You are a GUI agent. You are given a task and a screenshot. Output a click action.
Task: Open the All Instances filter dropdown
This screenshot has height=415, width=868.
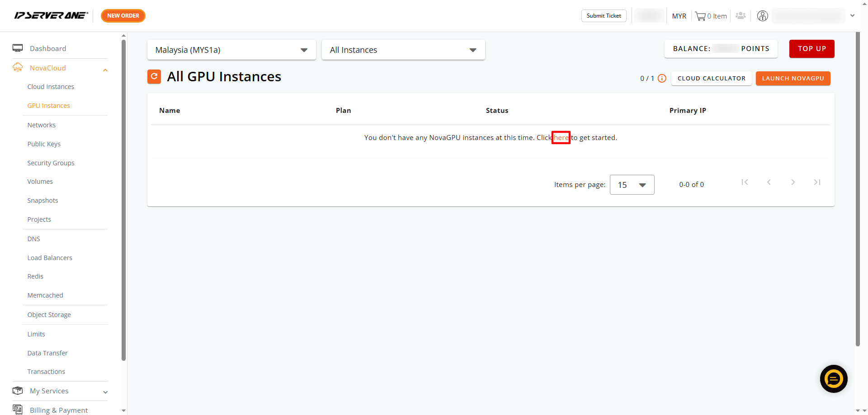pos(403,50)
